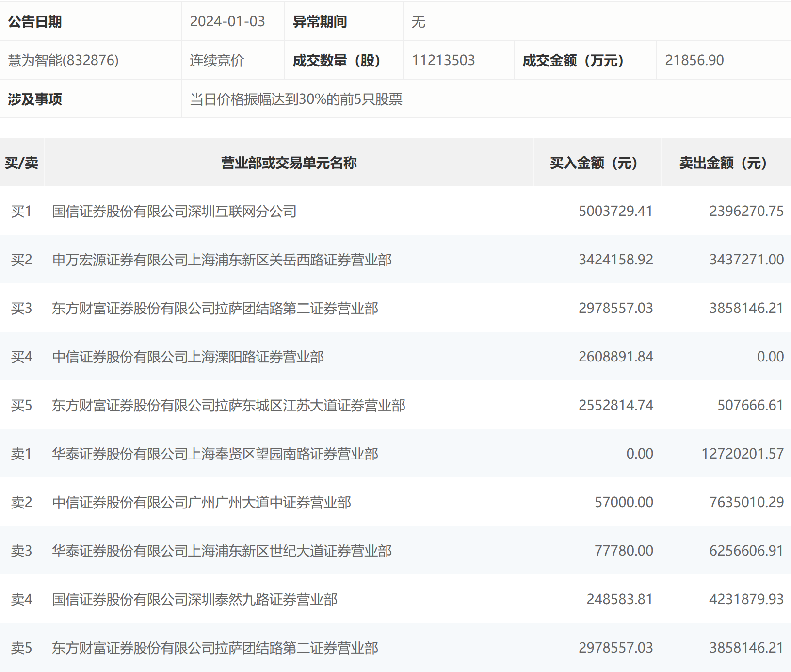This screenshot has width=791, height=672.
Task: Select 2978557.03 in the 卖5 row
Action: (x=616, y=648)
